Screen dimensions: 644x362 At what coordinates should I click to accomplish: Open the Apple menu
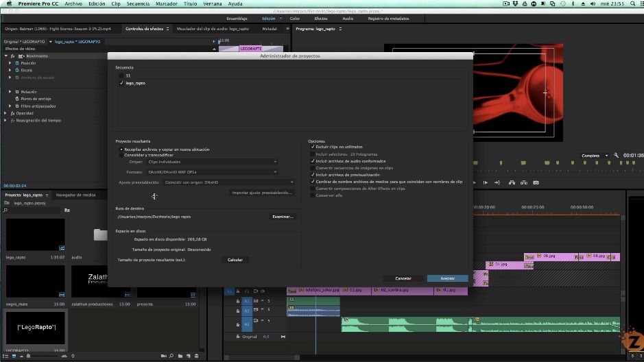coord(9,3)
